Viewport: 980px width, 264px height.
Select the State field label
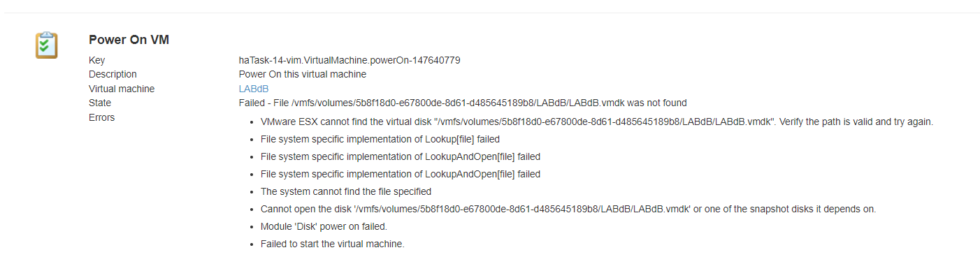(100, 103)
